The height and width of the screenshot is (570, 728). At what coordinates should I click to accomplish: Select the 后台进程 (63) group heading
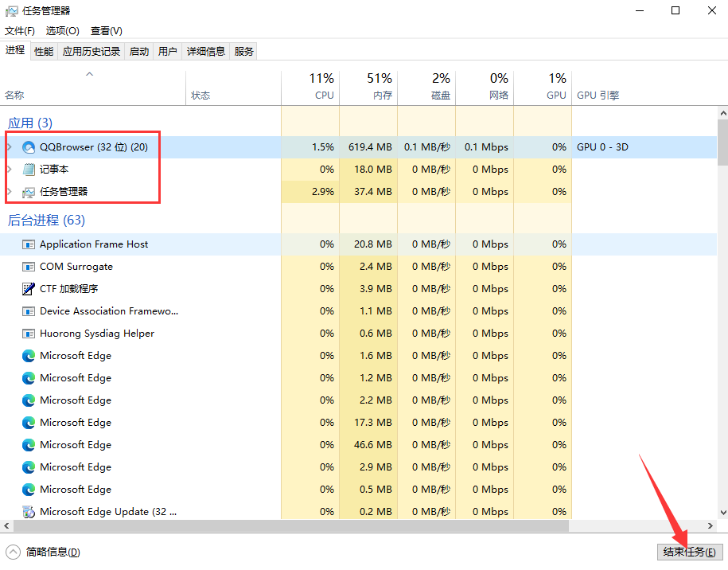(46, 221)
